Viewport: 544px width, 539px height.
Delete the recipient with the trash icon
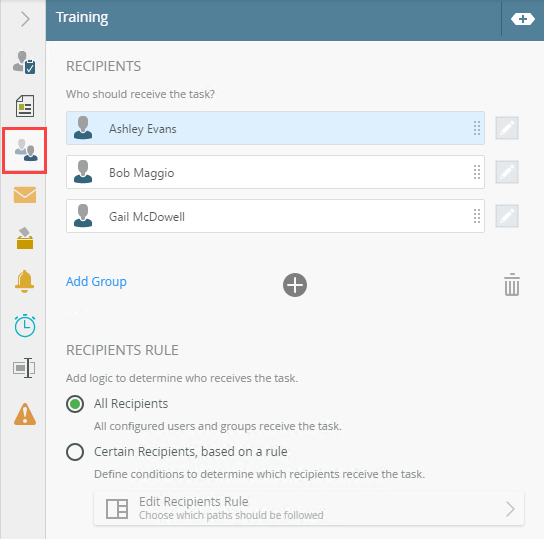click(512, 285)
